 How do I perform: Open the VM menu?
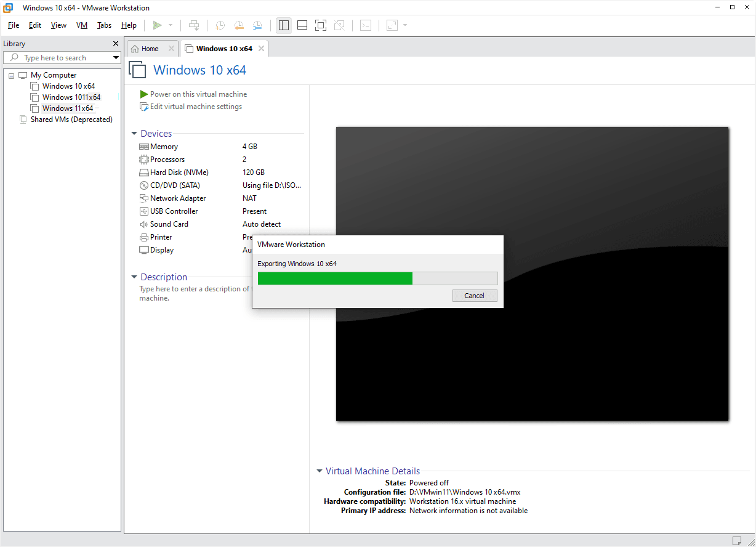point(82,25)
